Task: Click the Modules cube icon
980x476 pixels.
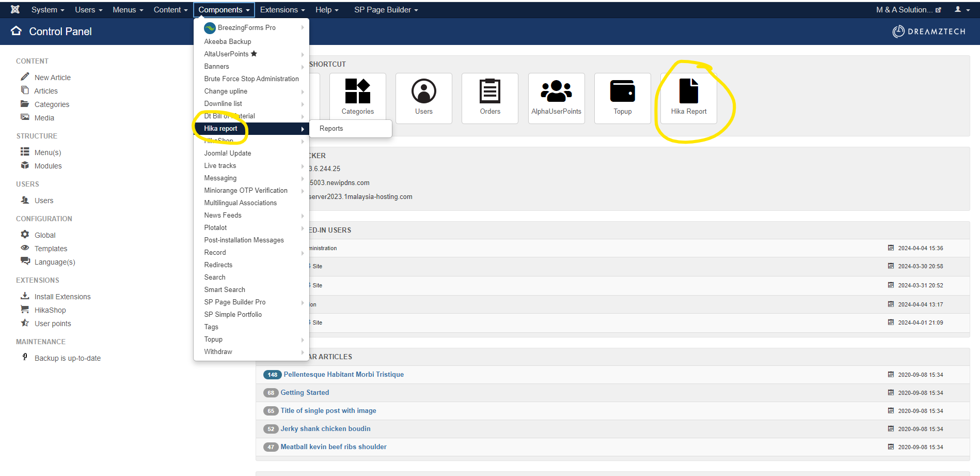Action: pos(25,165)
